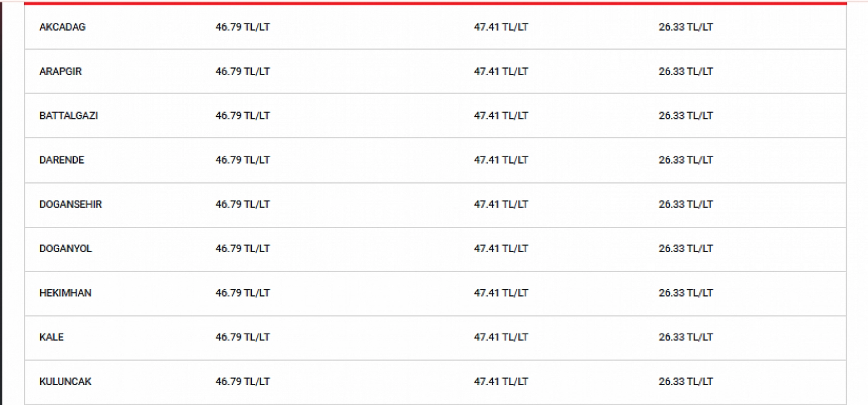Select the 46.79 TL/LT price for KALE

pyautogui.click(x=243, y=337)
